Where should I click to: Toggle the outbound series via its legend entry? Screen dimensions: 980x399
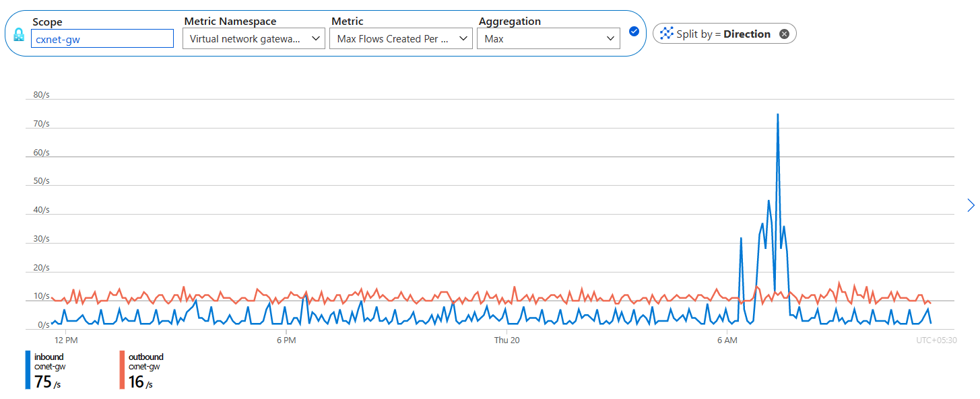[x=145, y=357]
